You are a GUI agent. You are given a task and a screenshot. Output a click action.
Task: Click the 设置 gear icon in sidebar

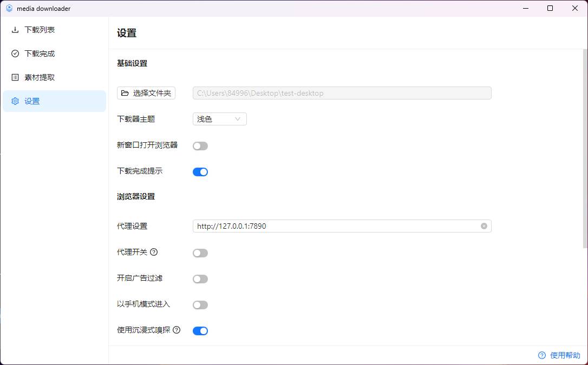tap(15, 101)
